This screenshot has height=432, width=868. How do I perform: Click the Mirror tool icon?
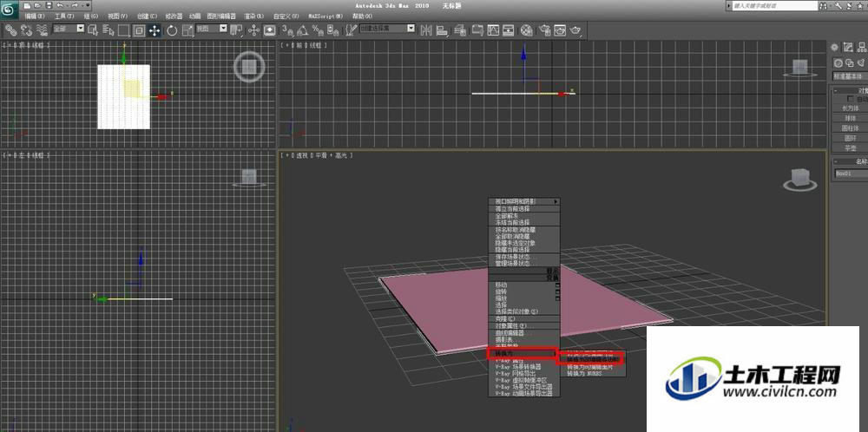(426, 29)
